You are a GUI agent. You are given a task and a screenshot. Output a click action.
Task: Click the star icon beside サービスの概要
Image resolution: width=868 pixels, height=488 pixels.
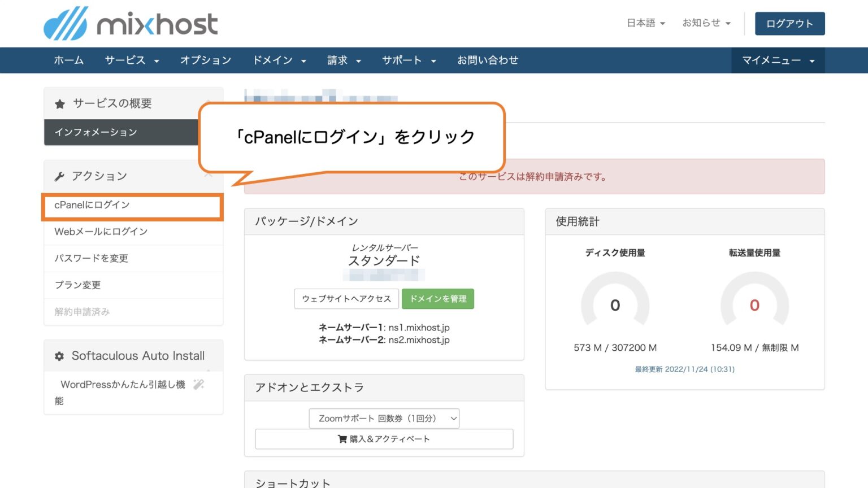pyautogui.click(x=60, y=103)
